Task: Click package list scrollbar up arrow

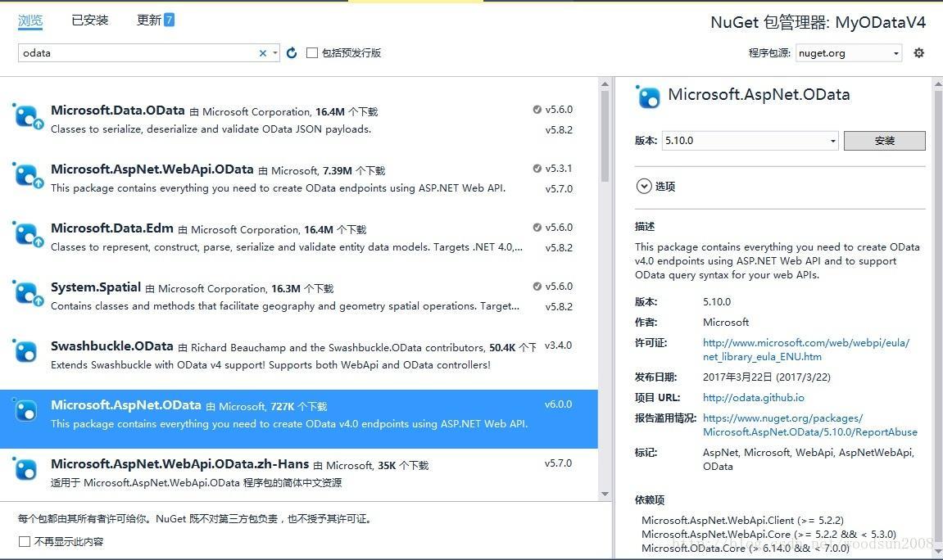Action: coord(605,84)
